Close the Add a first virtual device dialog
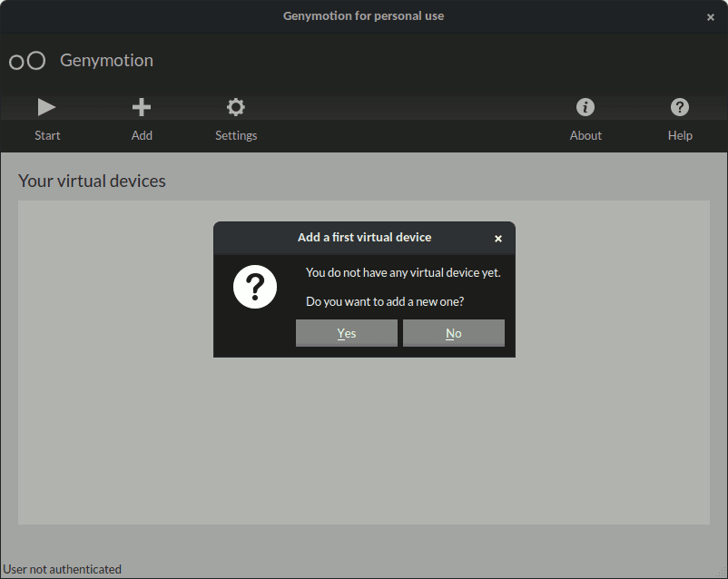Viewport: 728px width, 579px height. pos(498,239)
